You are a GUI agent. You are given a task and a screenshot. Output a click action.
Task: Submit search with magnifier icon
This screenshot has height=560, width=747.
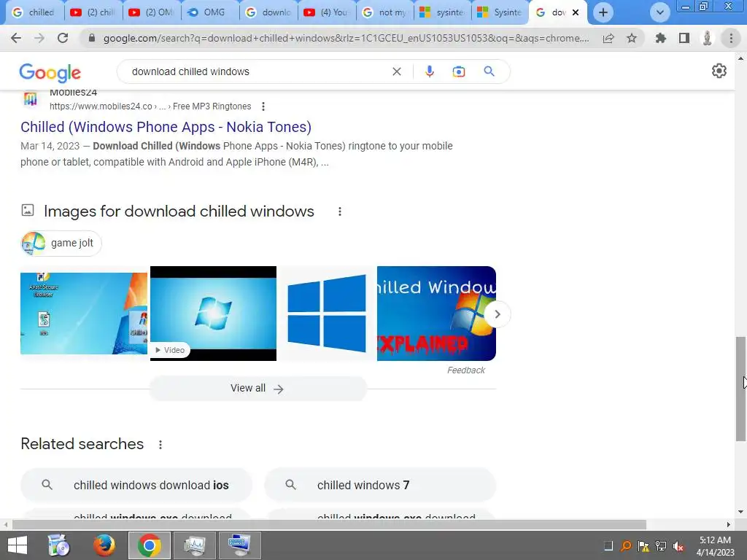pyautogui.click(x=489, y=71)
